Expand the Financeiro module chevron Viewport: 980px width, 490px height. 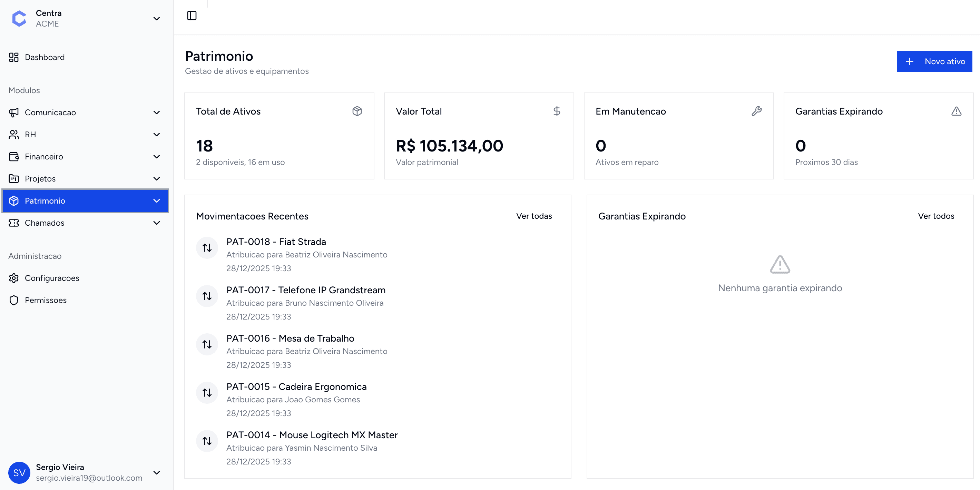click(156, 156)
